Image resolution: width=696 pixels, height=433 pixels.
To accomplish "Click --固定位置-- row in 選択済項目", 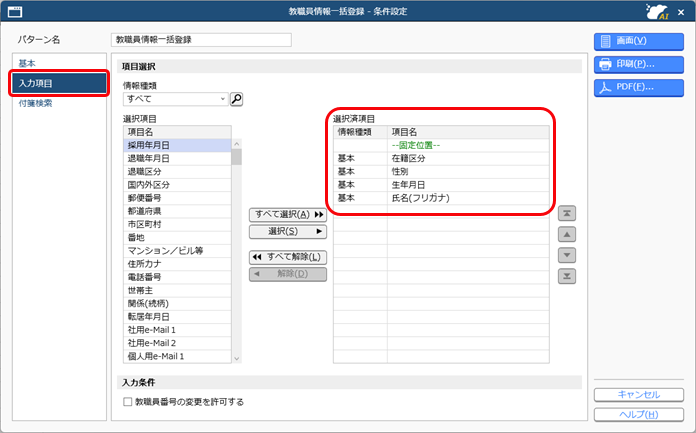I will click(441, 145).
